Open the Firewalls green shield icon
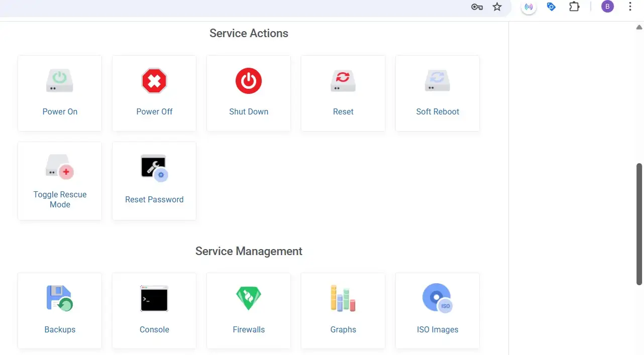This screenshot has height=355, width=644. pyautogui.click(x=249, y=298)
